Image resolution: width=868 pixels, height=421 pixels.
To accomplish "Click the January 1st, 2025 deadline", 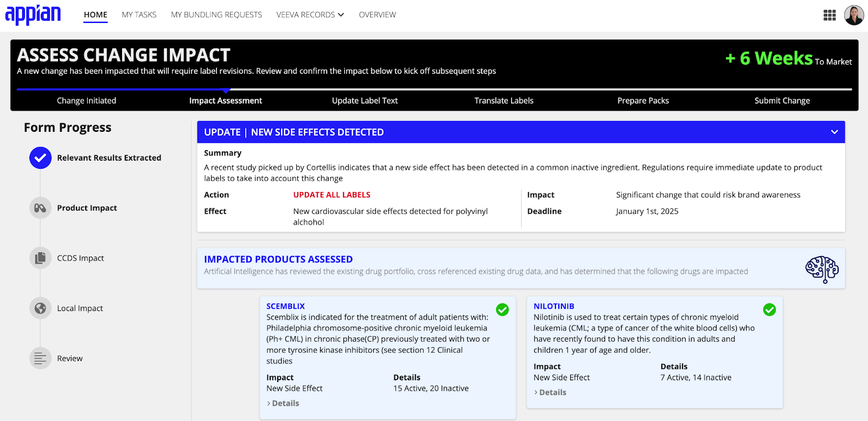I will [x=647, y=211].
